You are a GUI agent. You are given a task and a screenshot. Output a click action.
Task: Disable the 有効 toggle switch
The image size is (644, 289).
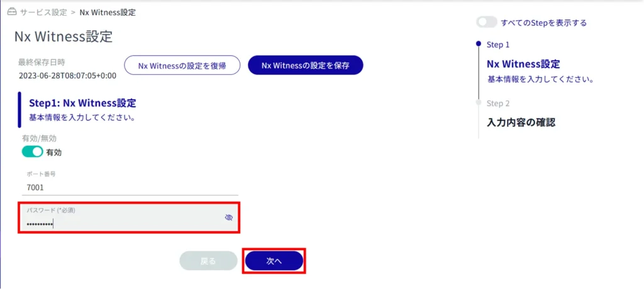pos(33,152)
